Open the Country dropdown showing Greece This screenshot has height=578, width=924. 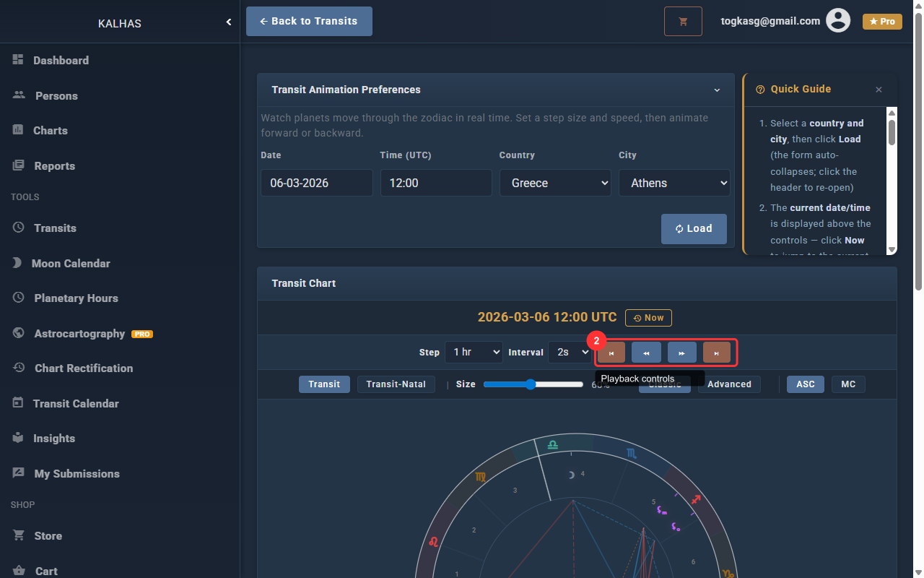555,184
